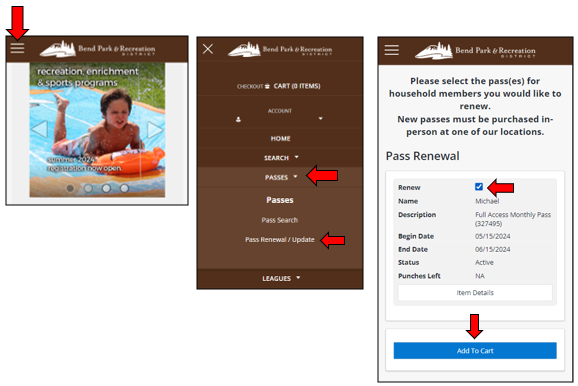Close the menu with the X icon

pos(208,49)
